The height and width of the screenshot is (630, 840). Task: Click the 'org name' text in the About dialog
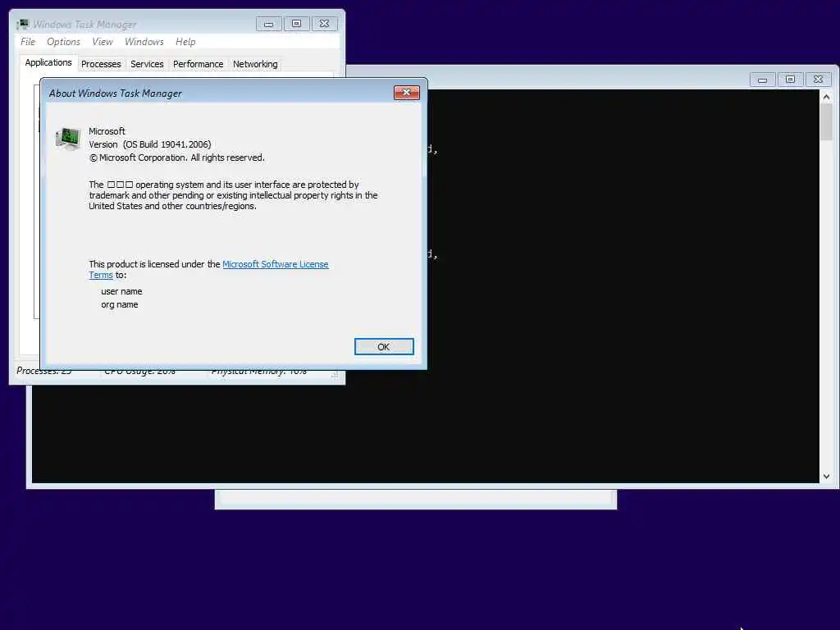[120, 304]
